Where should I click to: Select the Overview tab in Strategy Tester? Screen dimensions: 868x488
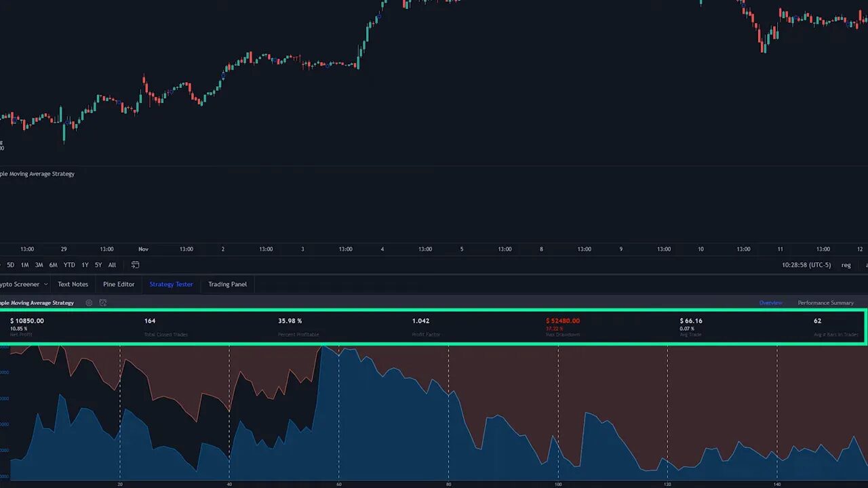(x=771, y=303)
